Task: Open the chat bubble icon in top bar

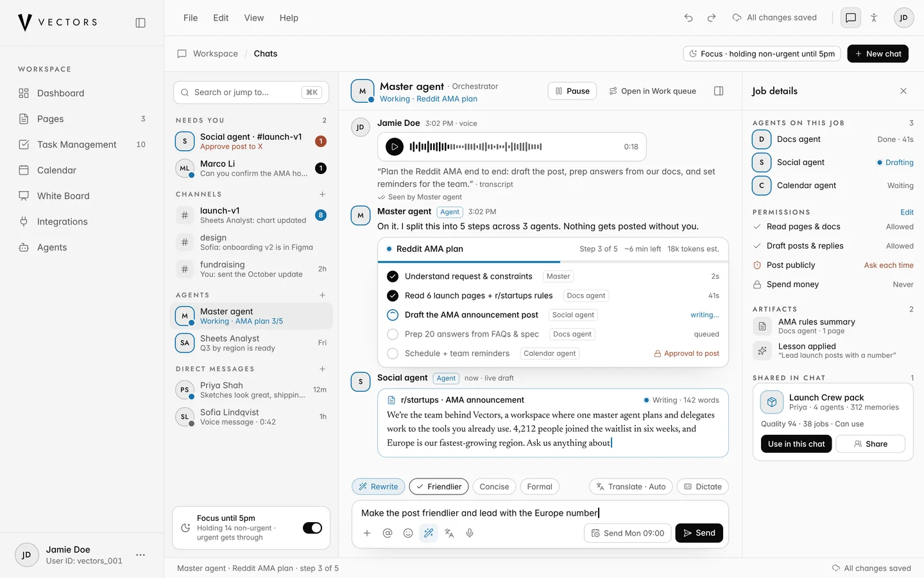Action: [x=851, y=18]
